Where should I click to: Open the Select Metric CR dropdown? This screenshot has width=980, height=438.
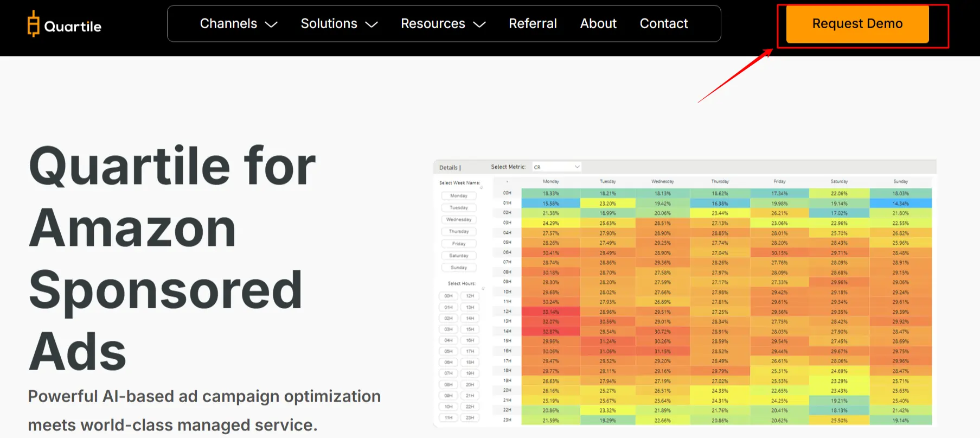point(556,167)
